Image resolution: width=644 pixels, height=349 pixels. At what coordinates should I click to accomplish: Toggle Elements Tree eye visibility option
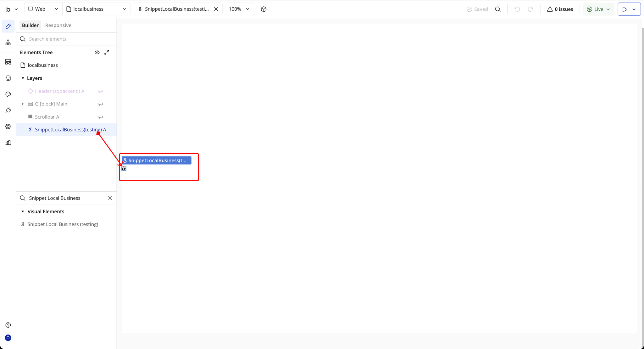pyautogui.click(x=97, y=53)
